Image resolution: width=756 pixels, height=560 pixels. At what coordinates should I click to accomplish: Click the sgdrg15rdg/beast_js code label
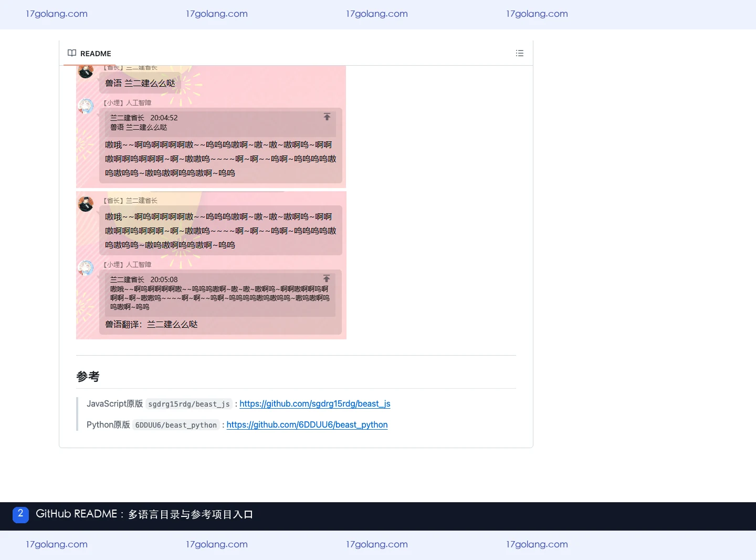(x=189, y=404)
